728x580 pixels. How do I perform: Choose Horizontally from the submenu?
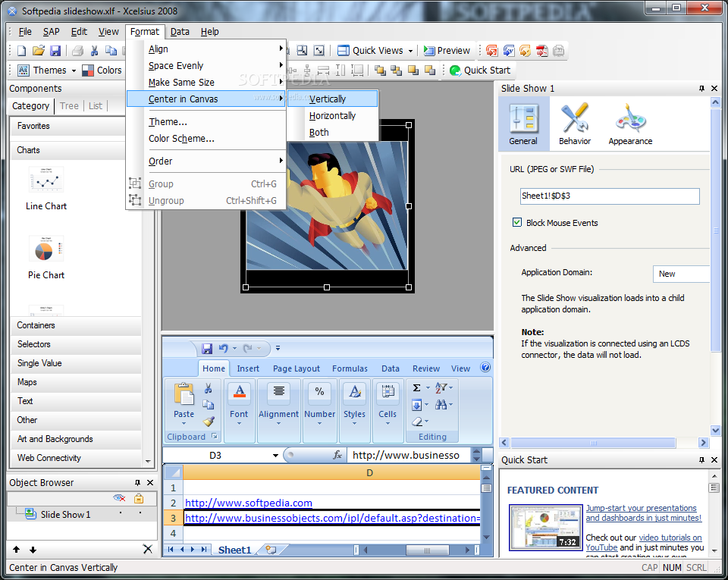coord(332,115)
